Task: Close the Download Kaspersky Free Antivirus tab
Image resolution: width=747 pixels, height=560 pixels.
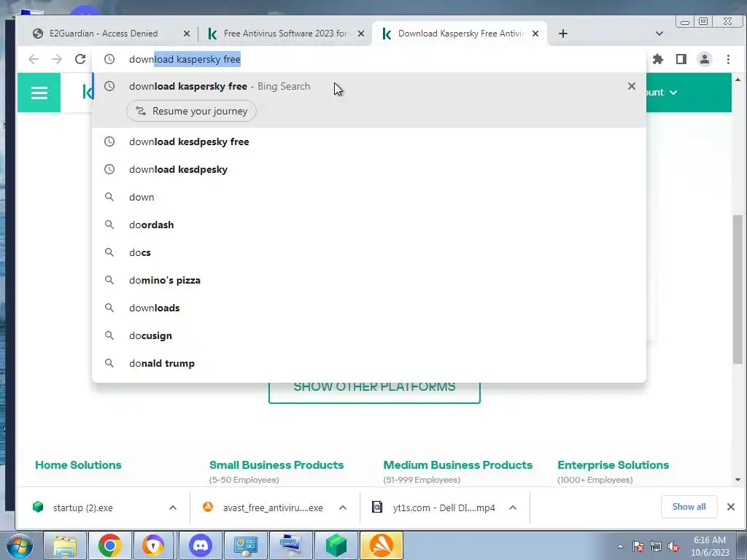Action: 535,34
